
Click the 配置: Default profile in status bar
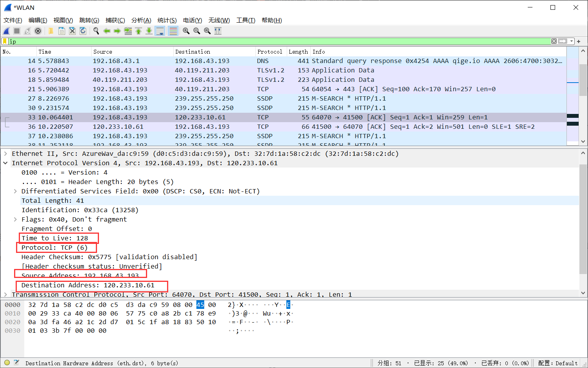coord(558,363)
